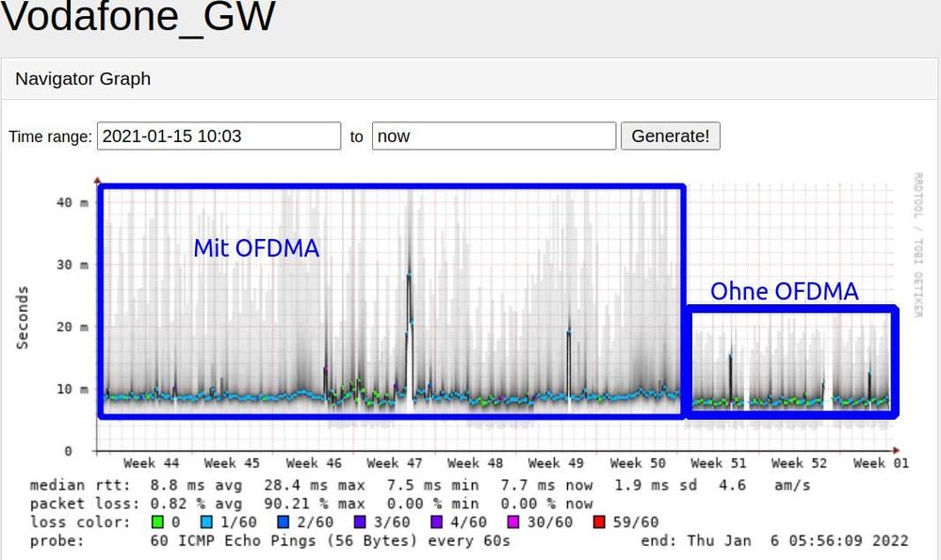
Task: Click the 20 m y-axis label
Action: (x=73, y=328)
